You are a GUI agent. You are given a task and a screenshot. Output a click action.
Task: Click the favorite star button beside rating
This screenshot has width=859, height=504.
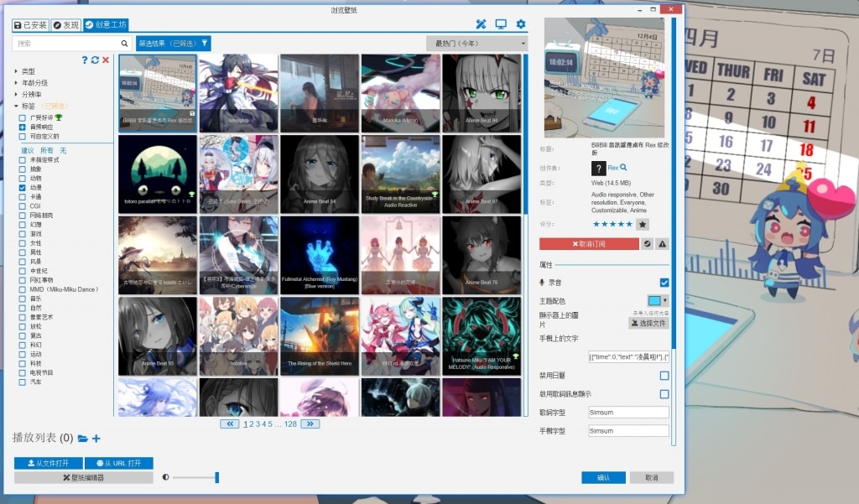coord(643,225)
